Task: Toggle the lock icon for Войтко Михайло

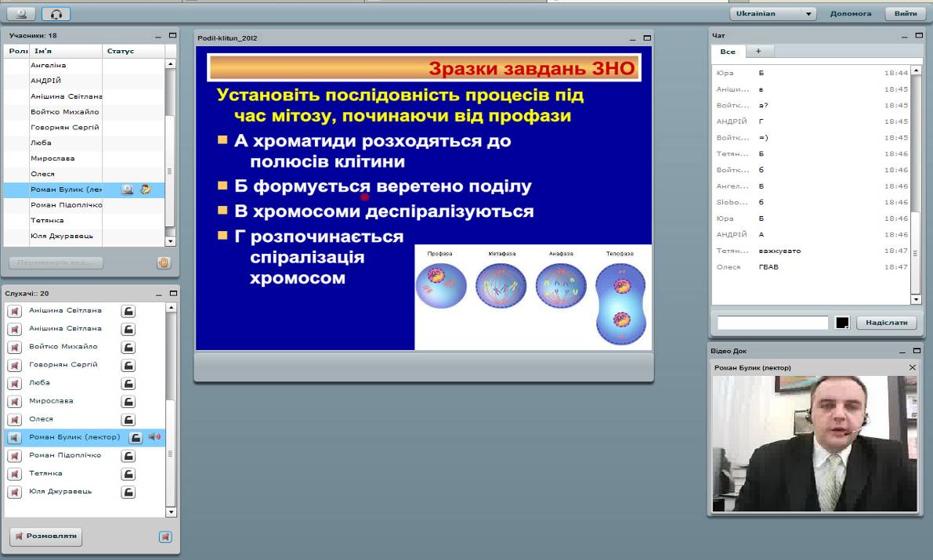Action: coord(128,347)
